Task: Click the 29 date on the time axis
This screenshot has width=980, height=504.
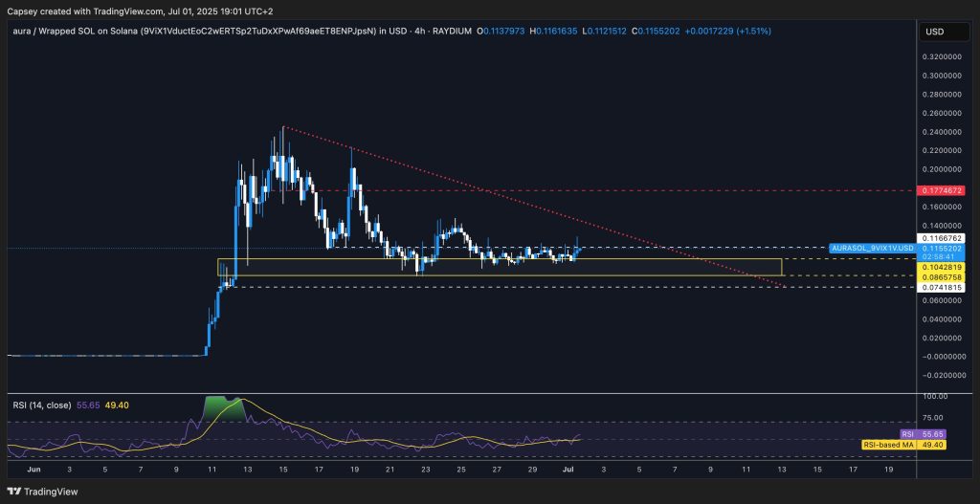Action: (x=532, y=469)
